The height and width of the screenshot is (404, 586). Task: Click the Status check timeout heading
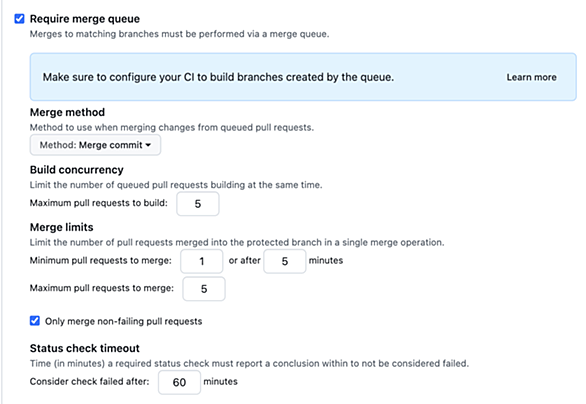(85, 348)
